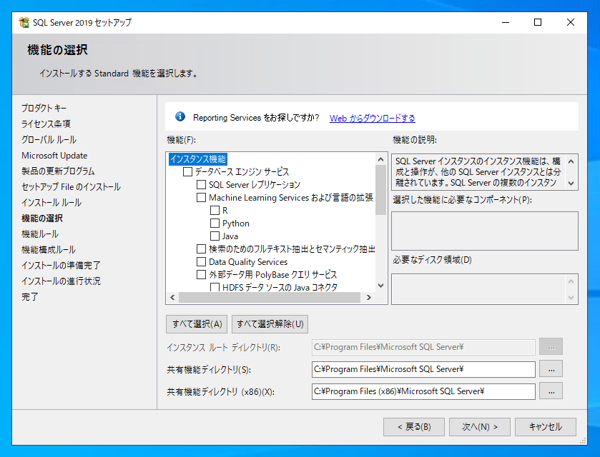Select 機能の選択 step in sidebar
Screen dimensions: 600x457
pyautogui.click(x=42, y=218)
